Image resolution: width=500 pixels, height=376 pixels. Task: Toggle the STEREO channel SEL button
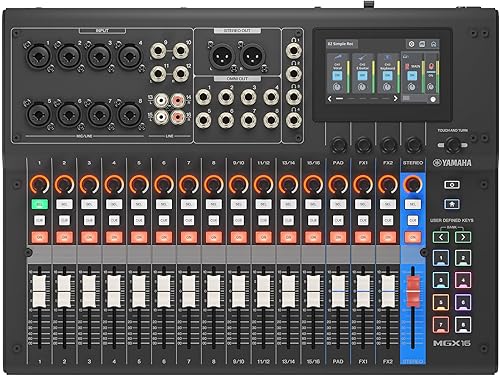tap(413, 204)
